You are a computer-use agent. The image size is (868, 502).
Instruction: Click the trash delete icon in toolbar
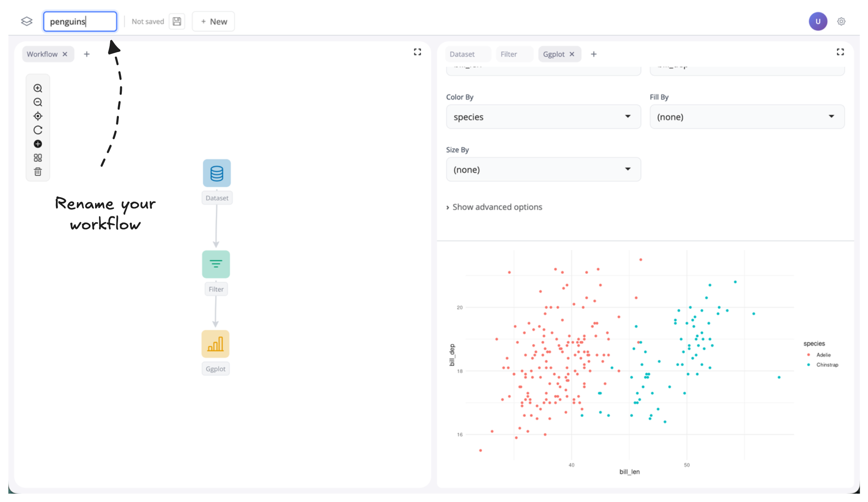coord(38,172)
